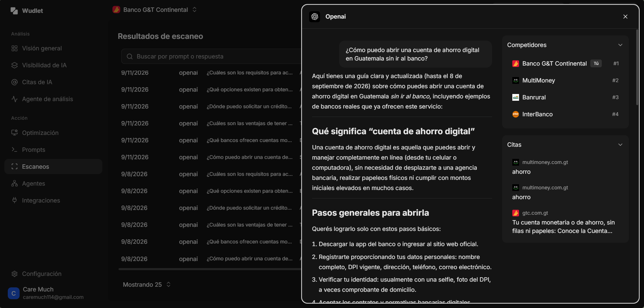Open 9/11/2026 scan ¿Qué opciones existen para obten...
The width and height of the screenshot is (644, 308).
210,90
